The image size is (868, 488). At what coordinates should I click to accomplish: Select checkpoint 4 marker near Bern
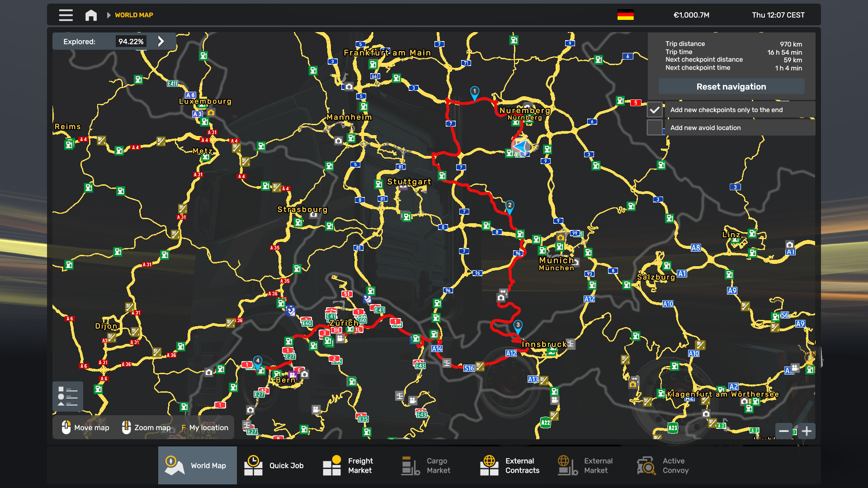pyautogui.click(x=258, y=361)
